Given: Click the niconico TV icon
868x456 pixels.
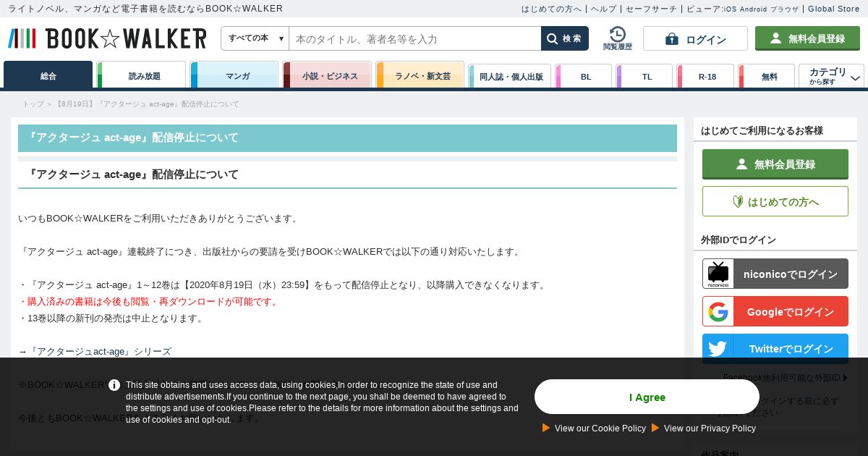Looking at the screenshot, I should [x=718, y=274].
